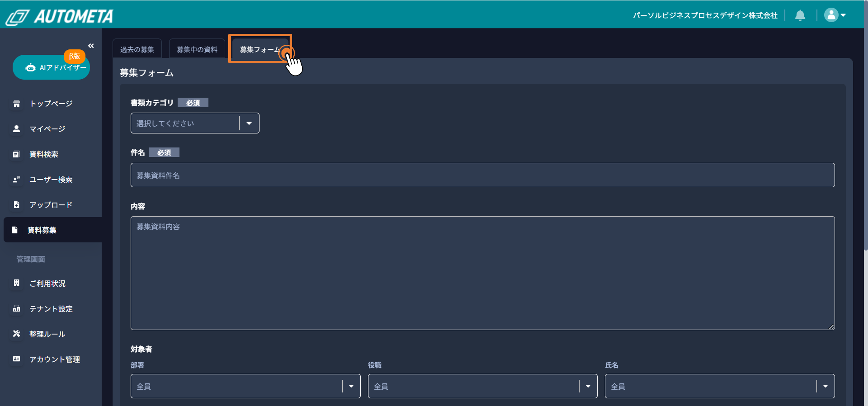Open the 役職 dropdown

482,386
